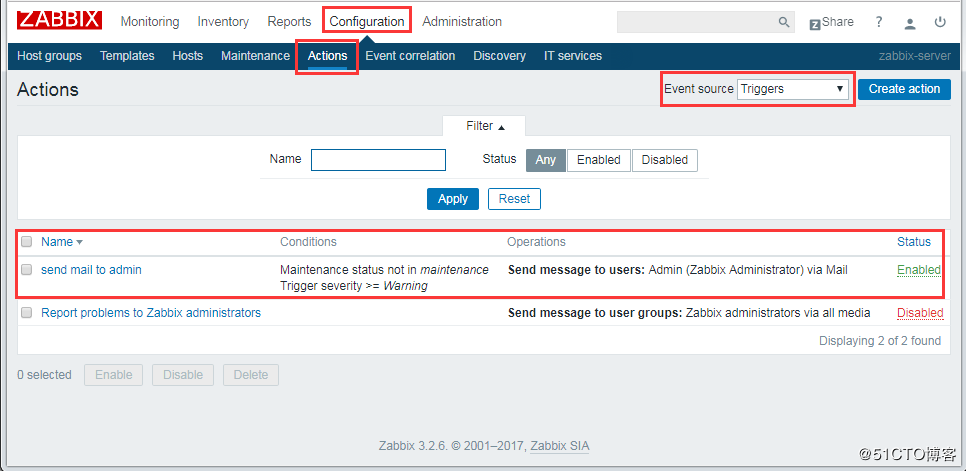Viewport: 966px width, 471px height.
Task: Click 'Maintenance status not in maintenance' text
Action: point(384,270)
